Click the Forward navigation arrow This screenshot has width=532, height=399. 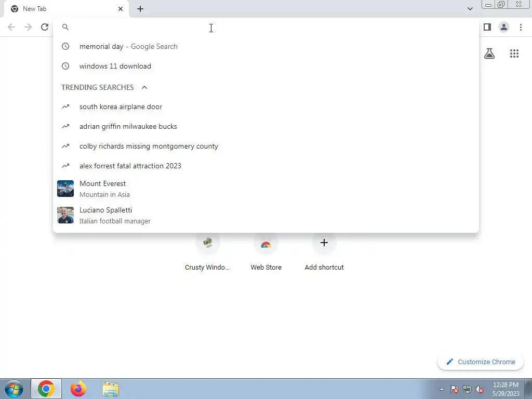coord(28,27)
